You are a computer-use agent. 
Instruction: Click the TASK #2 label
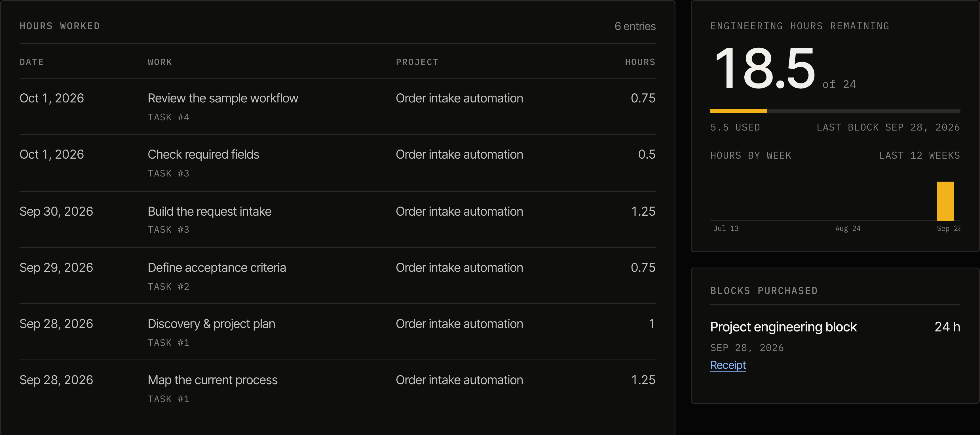pyautogui.click(x=168, y=287)
